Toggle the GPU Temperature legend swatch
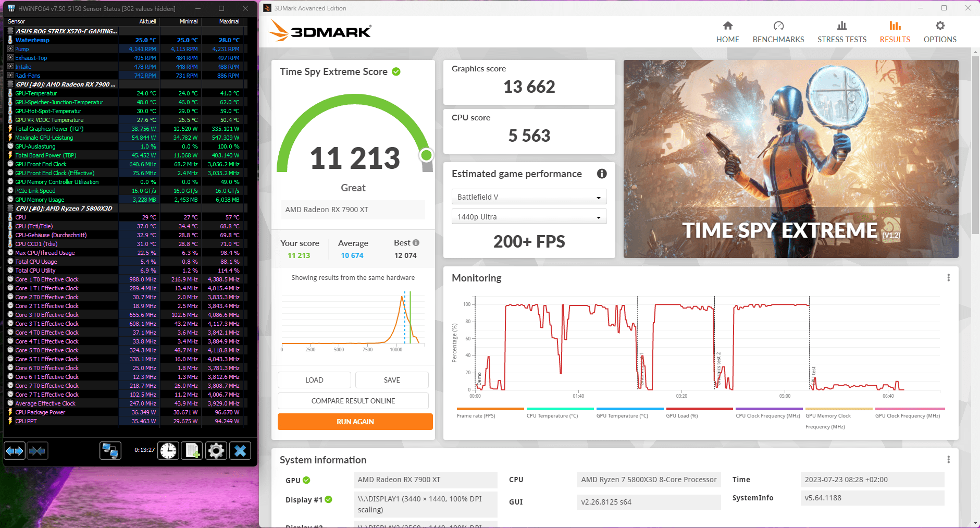Screen dimensions: 980x528 pos(630,409)
